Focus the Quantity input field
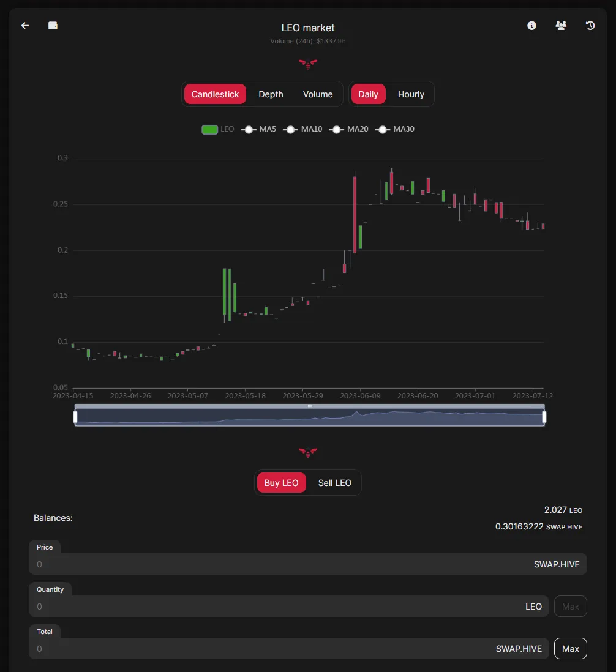 click(289, 607)
